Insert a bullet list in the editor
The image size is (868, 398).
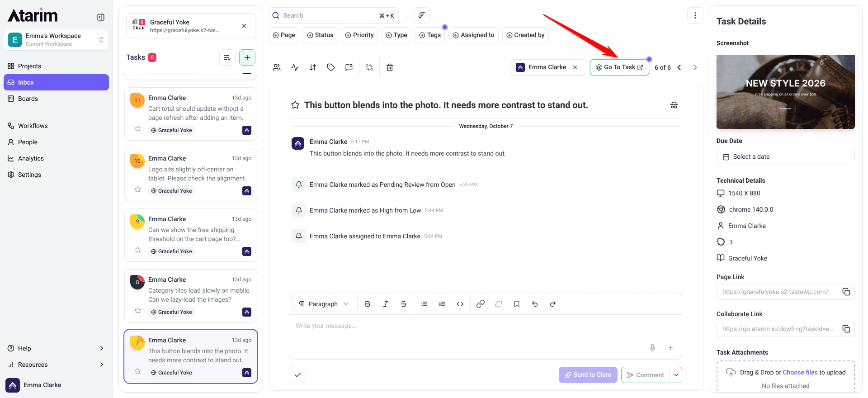[424, 304]
